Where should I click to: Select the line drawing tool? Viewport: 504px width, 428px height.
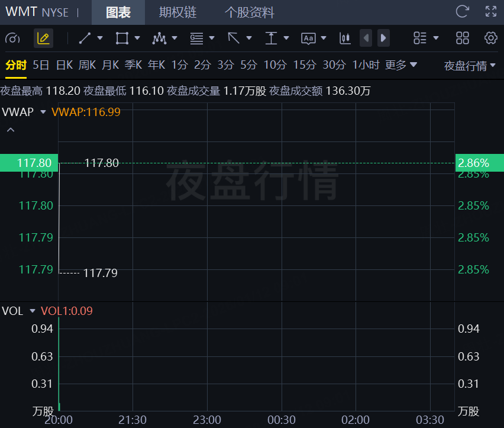coord(85,38)
